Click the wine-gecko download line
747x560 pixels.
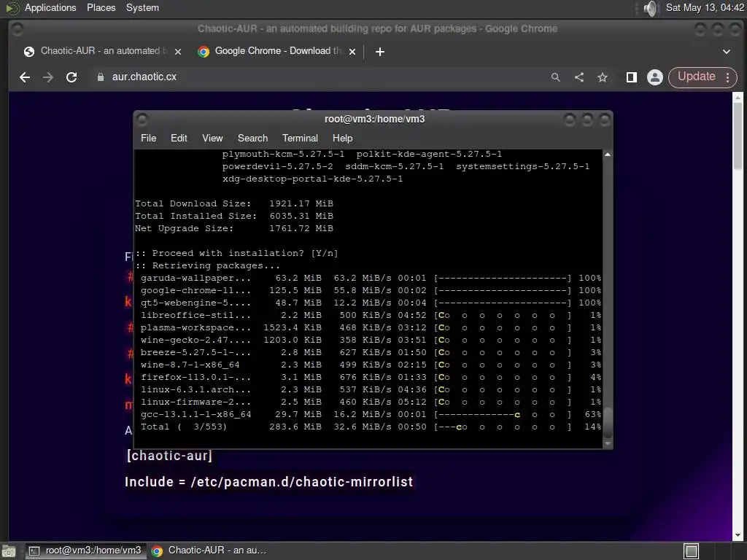tap(371, 340)
